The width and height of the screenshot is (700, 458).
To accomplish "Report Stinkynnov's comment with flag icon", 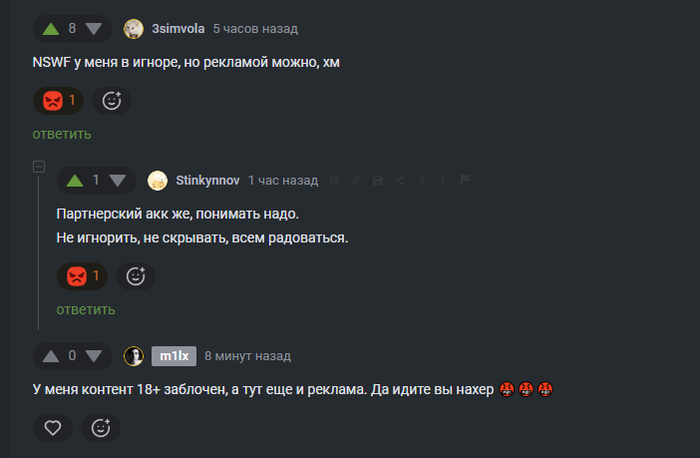I will pyautogui.click(x=465, y=180).
